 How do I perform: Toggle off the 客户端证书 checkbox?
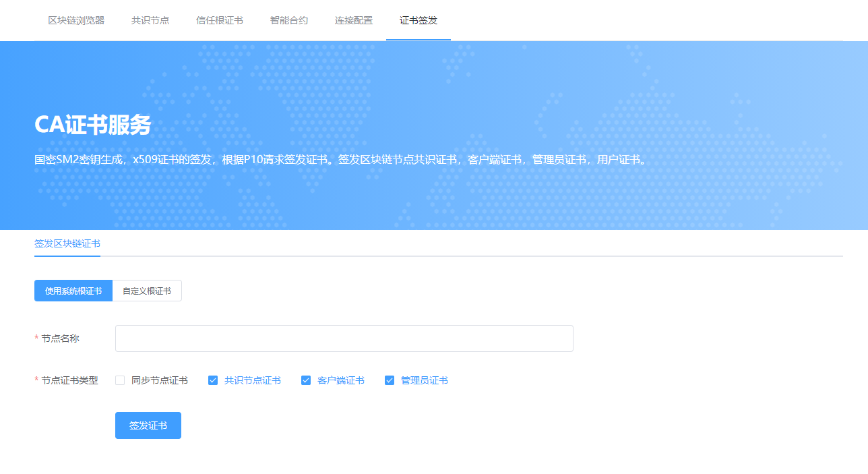point(306,380)
